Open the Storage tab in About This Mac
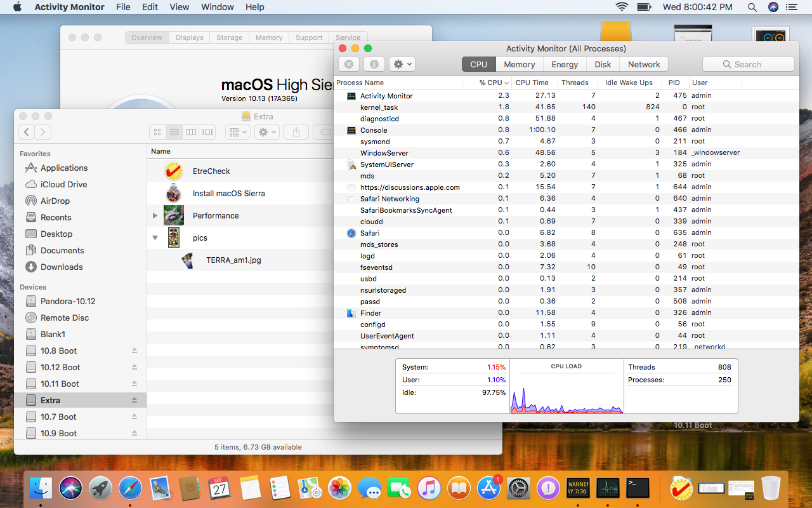 [229, 37]
